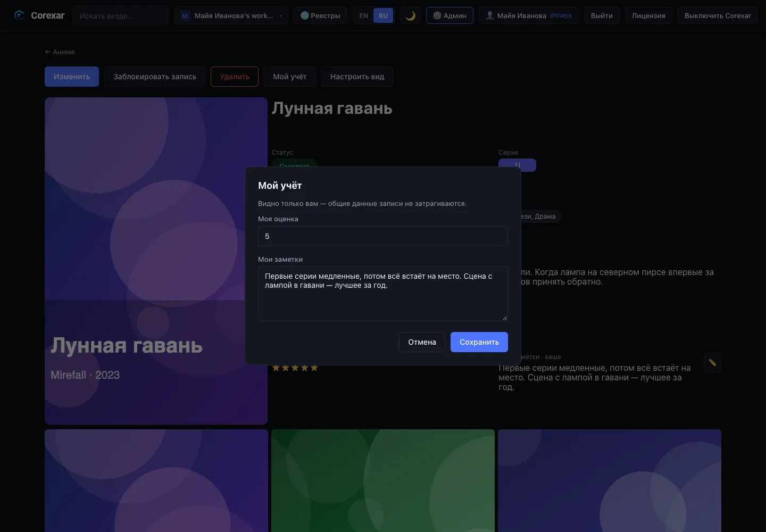Click the Лунная гавань cover image
The width and height of the screenshot is (766, 532).
tap(156, 261)
